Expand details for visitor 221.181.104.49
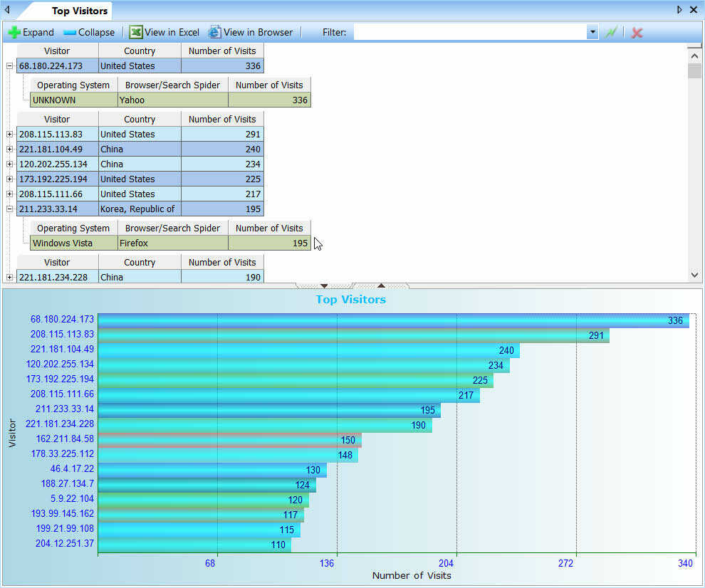The width and height of the screenshot is (705, 588). point(9,149)
